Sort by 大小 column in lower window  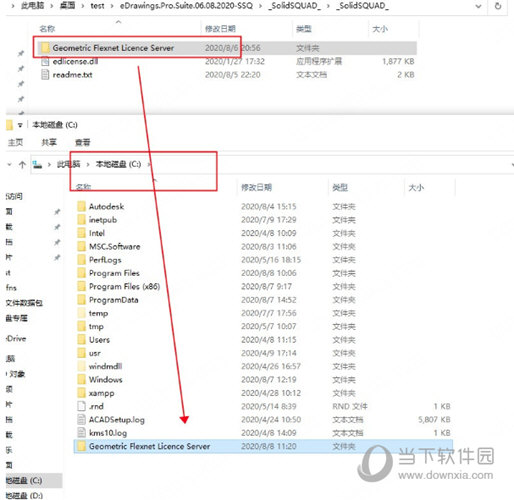[x=416, y=188]
